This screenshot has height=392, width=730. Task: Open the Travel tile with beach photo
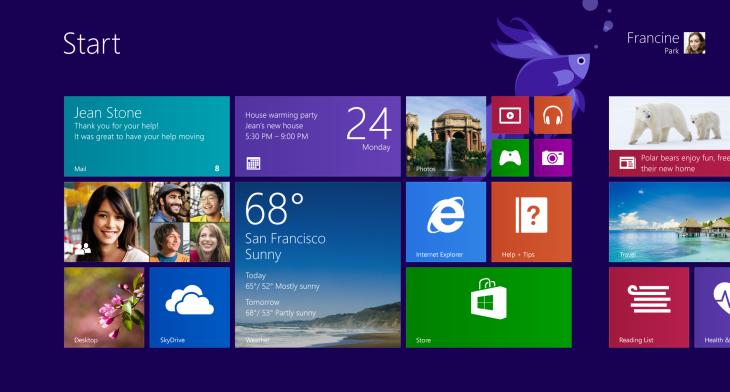point(669,222)
